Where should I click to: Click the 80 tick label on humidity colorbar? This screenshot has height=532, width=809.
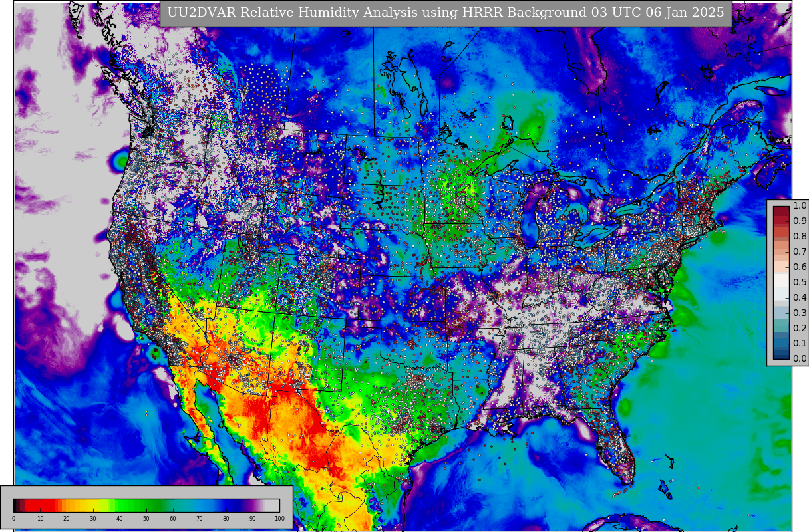pos(226,519)
